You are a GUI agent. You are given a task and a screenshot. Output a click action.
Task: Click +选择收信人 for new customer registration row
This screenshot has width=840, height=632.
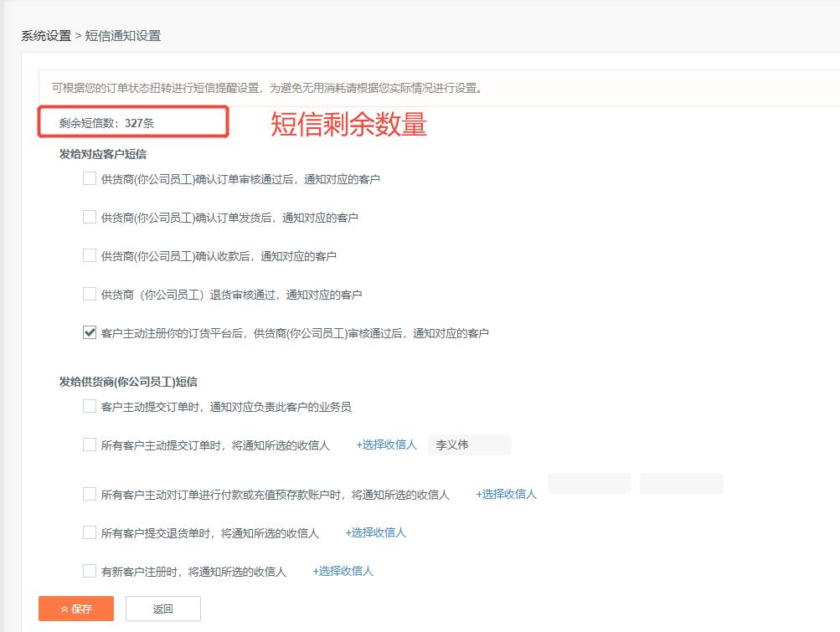[x=343, y=571]
